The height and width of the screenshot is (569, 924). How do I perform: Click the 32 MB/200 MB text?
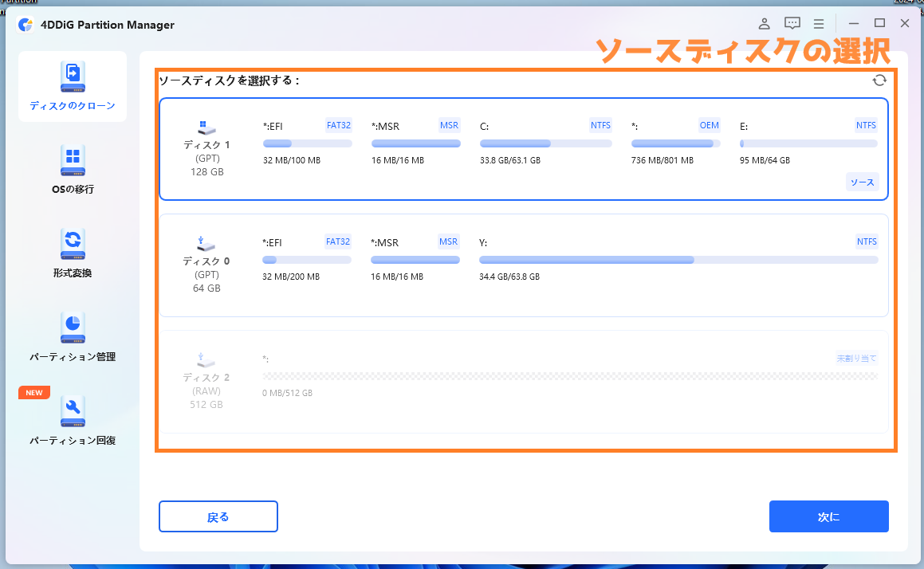291,277
